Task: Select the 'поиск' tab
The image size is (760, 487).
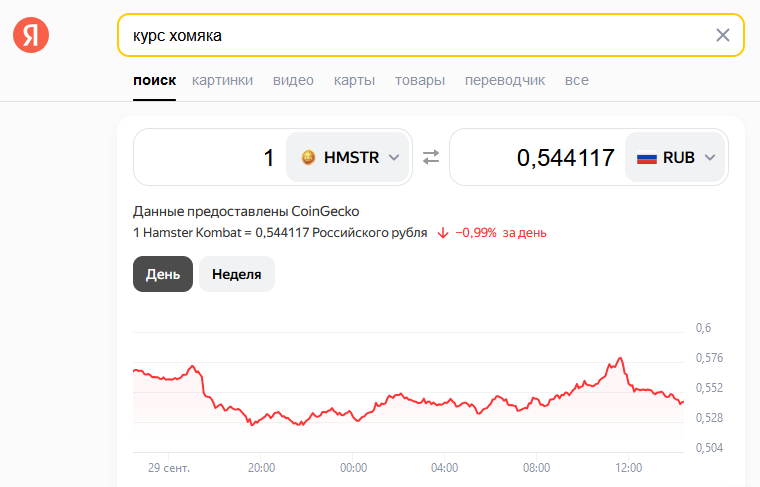Action: (155, 80)
